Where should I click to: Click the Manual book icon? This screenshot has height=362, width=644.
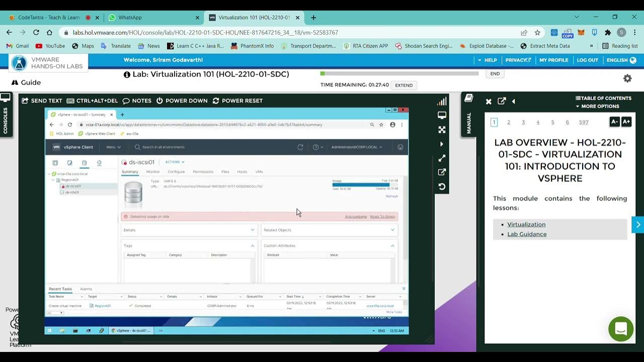pos(469,98)
